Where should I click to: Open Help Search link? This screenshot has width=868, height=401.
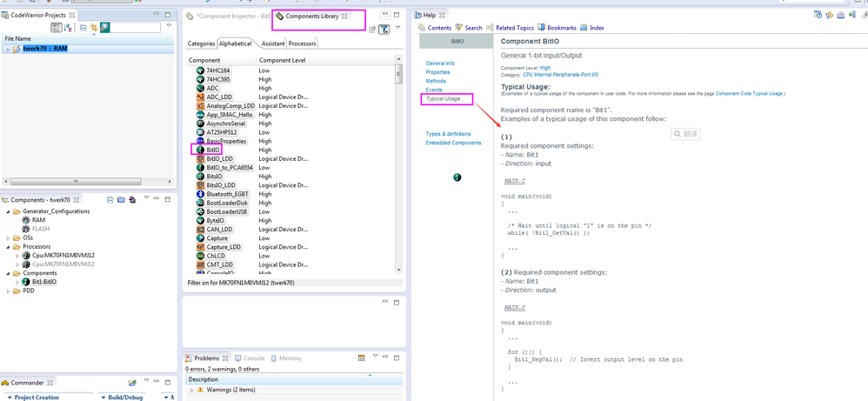click(469, 28)
